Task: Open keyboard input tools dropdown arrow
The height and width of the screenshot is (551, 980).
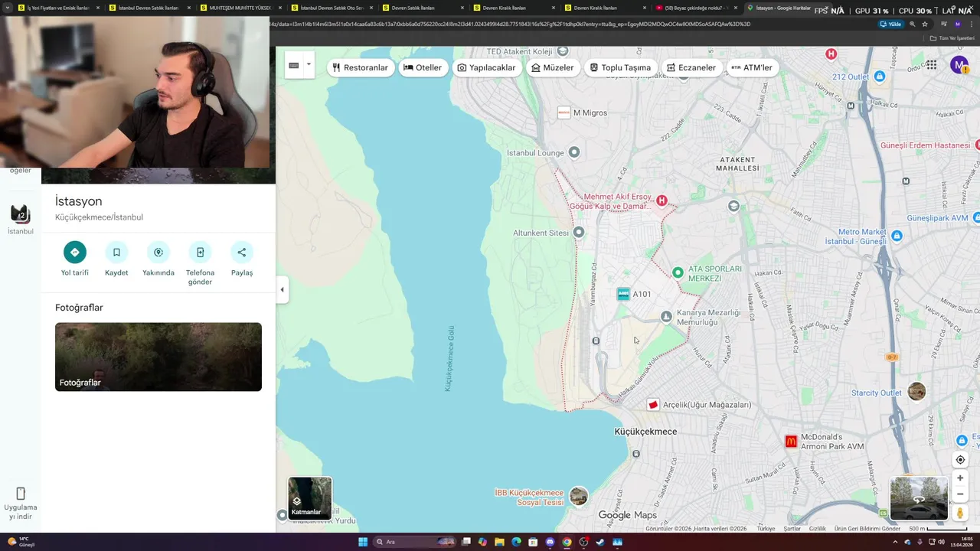Action: [x=309, y=64]
